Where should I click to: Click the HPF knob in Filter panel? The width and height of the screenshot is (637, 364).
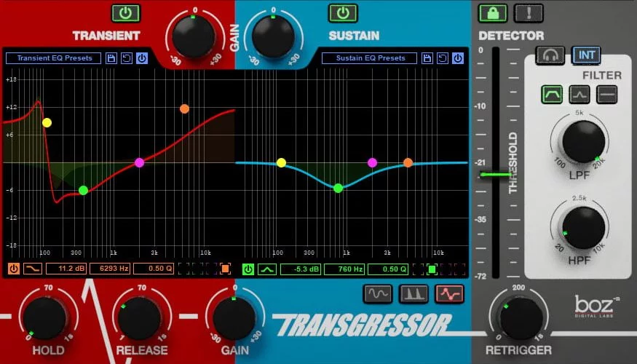[x=583, y=227]
